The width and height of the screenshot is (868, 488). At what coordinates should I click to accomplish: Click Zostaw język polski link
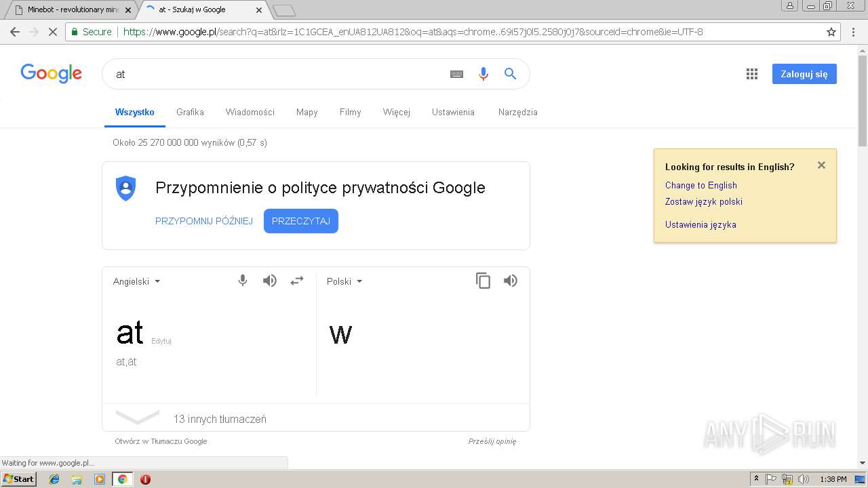pyautogui.click(x=704, y=201)
